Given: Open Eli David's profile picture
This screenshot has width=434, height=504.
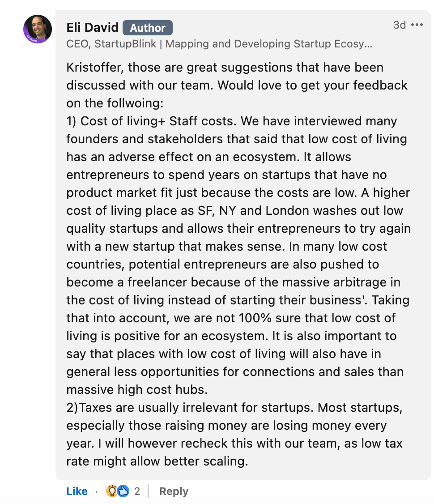Looking at the screenshot, I should (38, 29).
